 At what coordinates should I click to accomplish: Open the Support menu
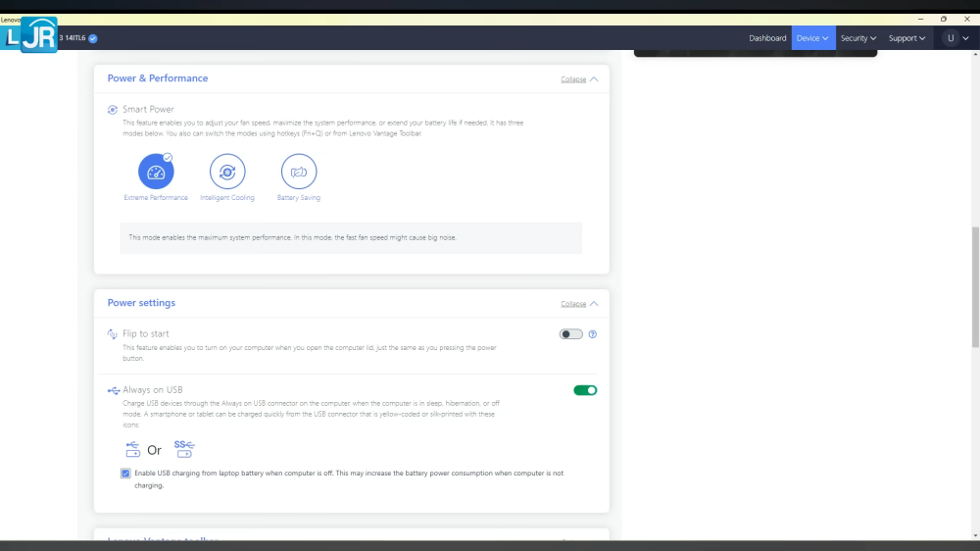click(907, 38)
